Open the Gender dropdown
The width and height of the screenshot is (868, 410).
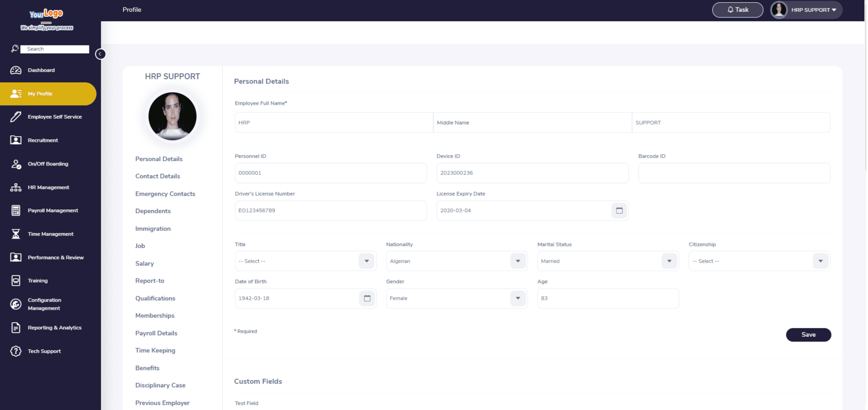point(518,298)
